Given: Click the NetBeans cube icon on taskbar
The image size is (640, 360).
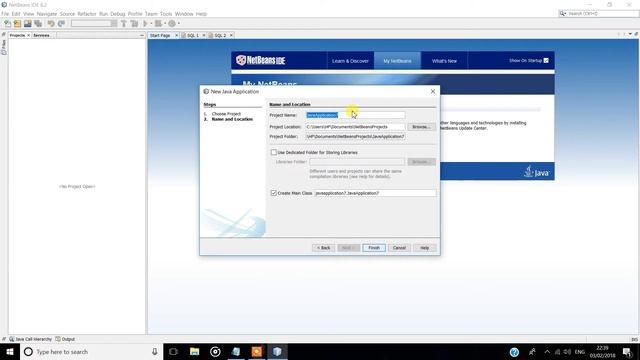Looking at the screenshot, I should [277, 351].
